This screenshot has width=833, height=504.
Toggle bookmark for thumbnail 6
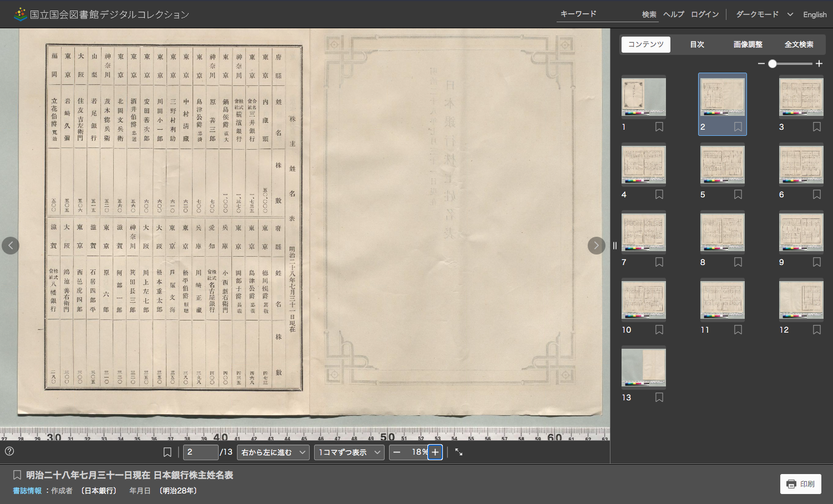tap(817, 195)
